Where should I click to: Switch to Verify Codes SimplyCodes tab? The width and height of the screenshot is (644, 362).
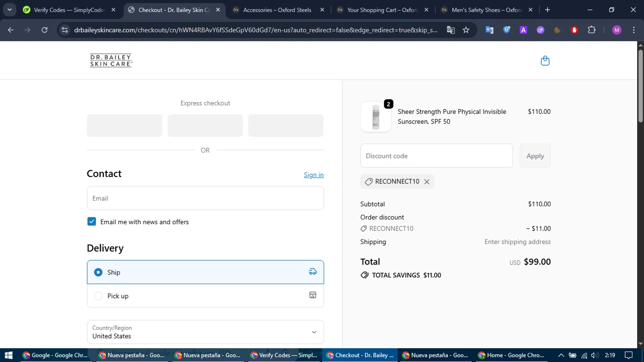click(x=69, y=10)
